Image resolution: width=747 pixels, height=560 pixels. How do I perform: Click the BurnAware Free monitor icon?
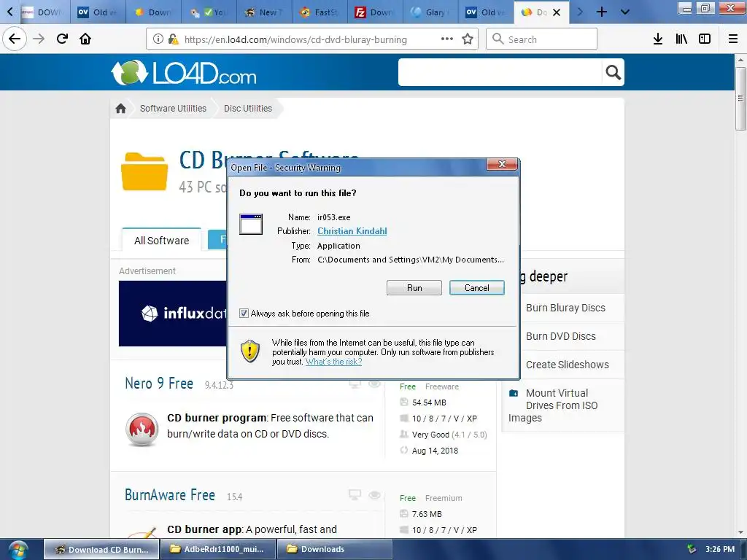[355, 495]
